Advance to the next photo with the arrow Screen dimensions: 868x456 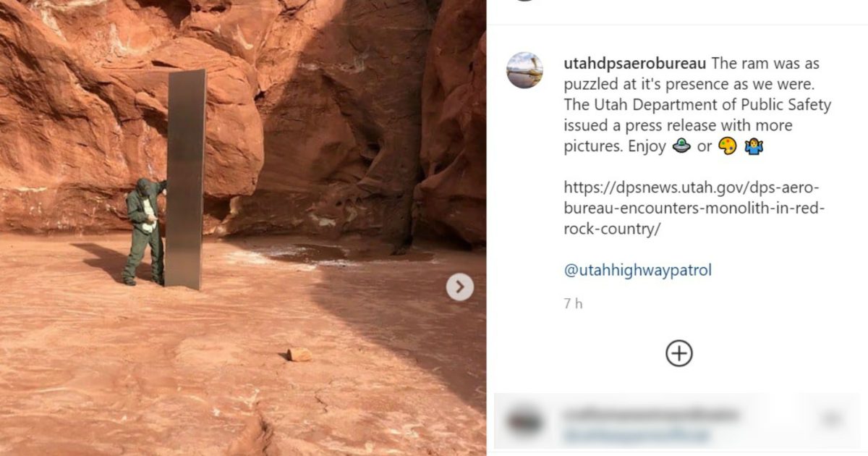point(459,287)
